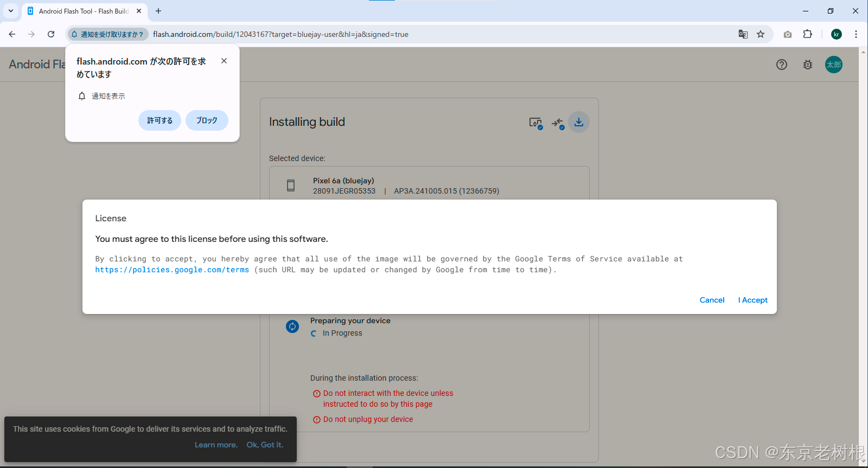Allow notifications with the 許可する button
Screen dimensions: 868x468
[x=159, y=120]
